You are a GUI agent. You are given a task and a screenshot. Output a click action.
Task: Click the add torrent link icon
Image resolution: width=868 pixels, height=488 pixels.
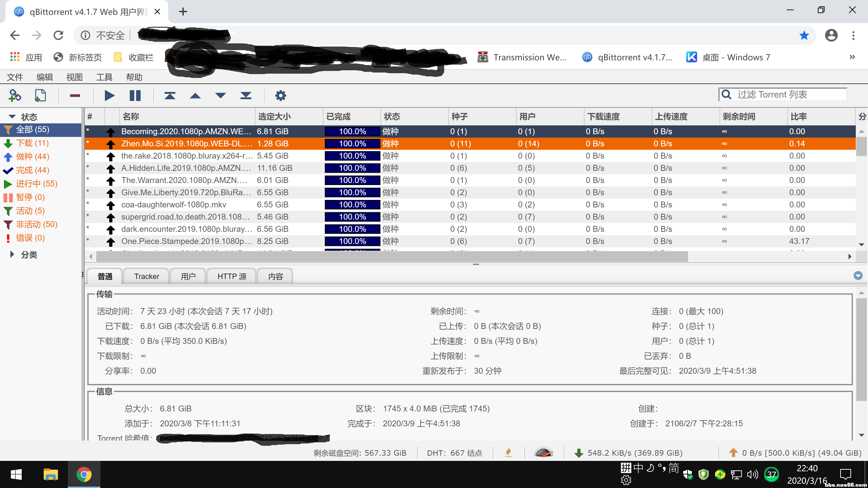[15, 96]
